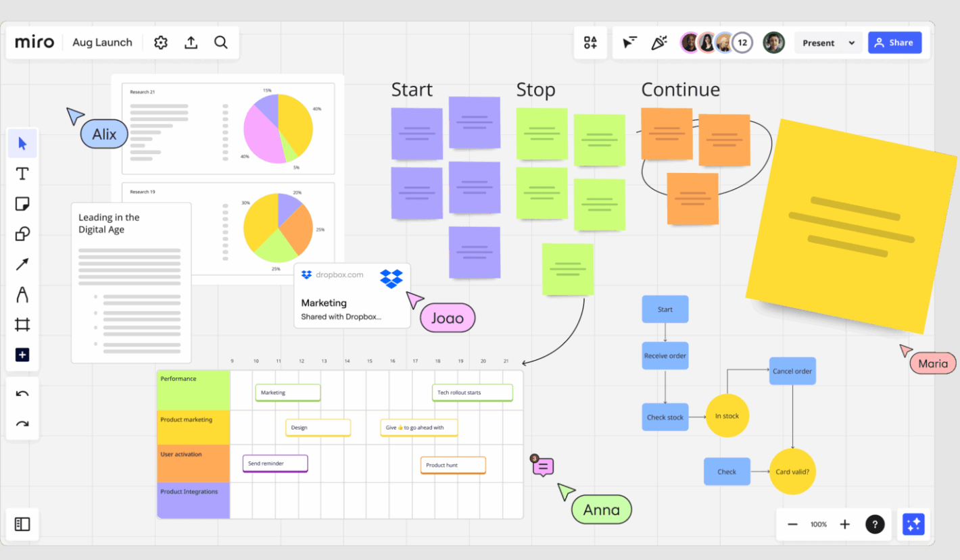Pick the Sticky note tool
The height and width of the screenshot is (560, 960).
pyautogui.click(x=22, y=204)
